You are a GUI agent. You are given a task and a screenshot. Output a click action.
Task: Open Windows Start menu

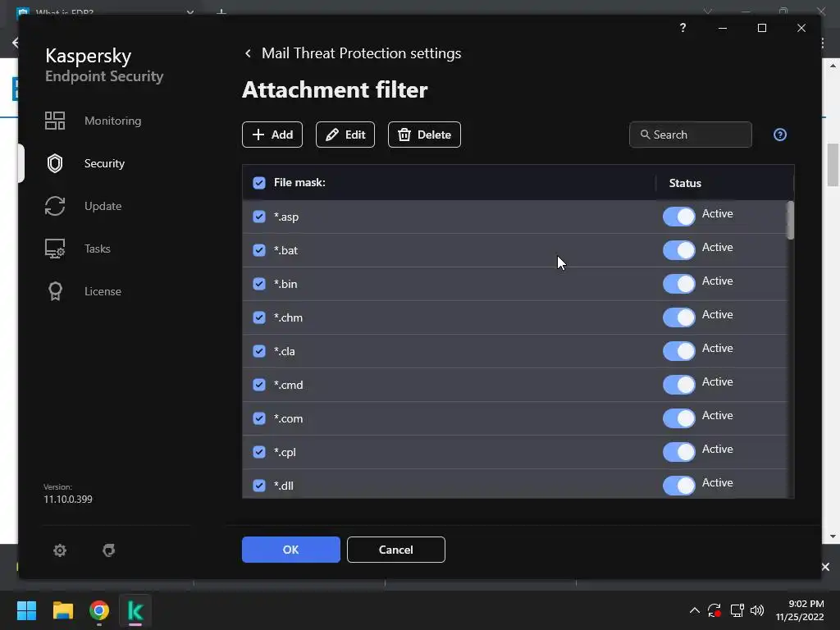pos(26,610)
